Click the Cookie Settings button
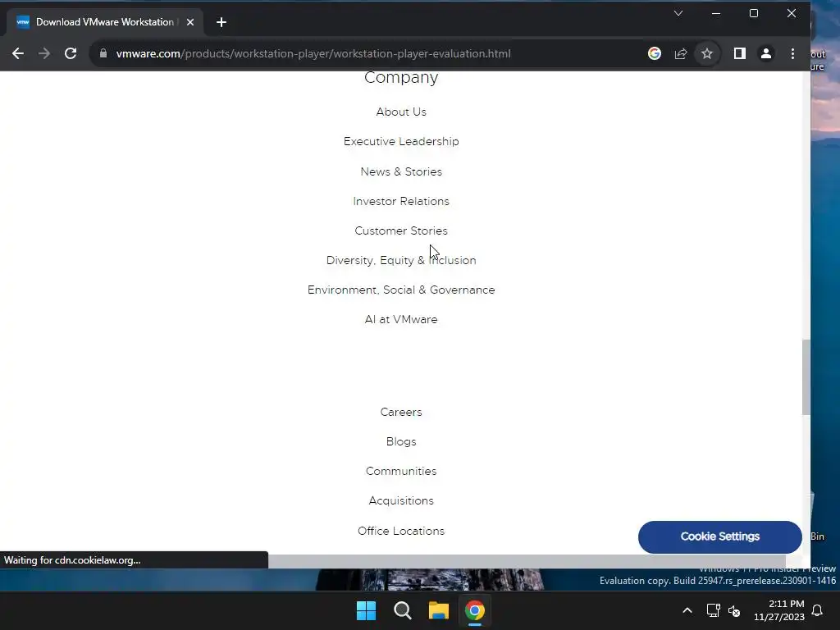Screen dimensions: 840x630 720,536
